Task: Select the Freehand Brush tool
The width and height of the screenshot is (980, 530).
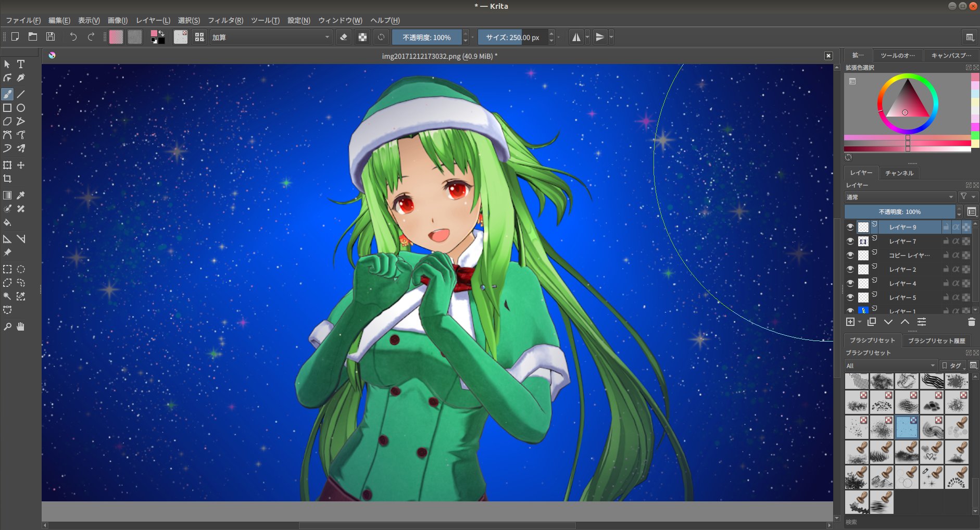Action: (7, 94)
